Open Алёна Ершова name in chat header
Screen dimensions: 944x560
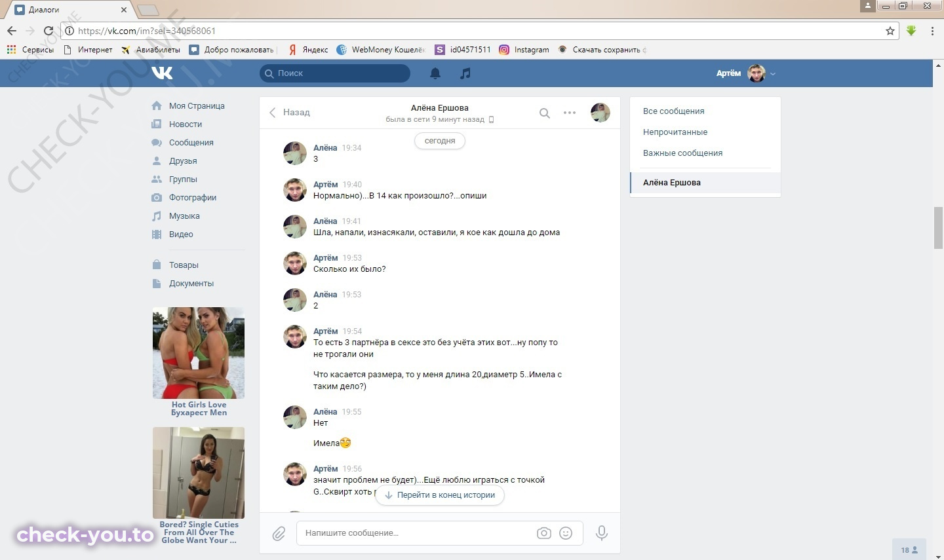(440, 108)
